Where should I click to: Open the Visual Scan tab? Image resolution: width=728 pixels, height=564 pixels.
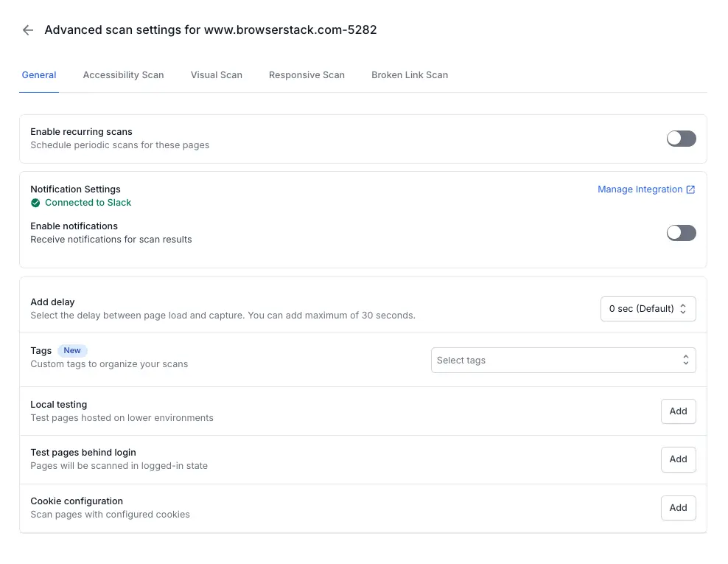tap(216, 75)
